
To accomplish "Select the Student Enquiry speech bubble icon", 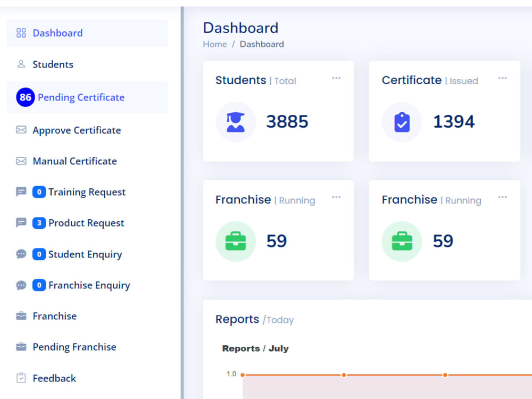I will [x=21, y=254].
